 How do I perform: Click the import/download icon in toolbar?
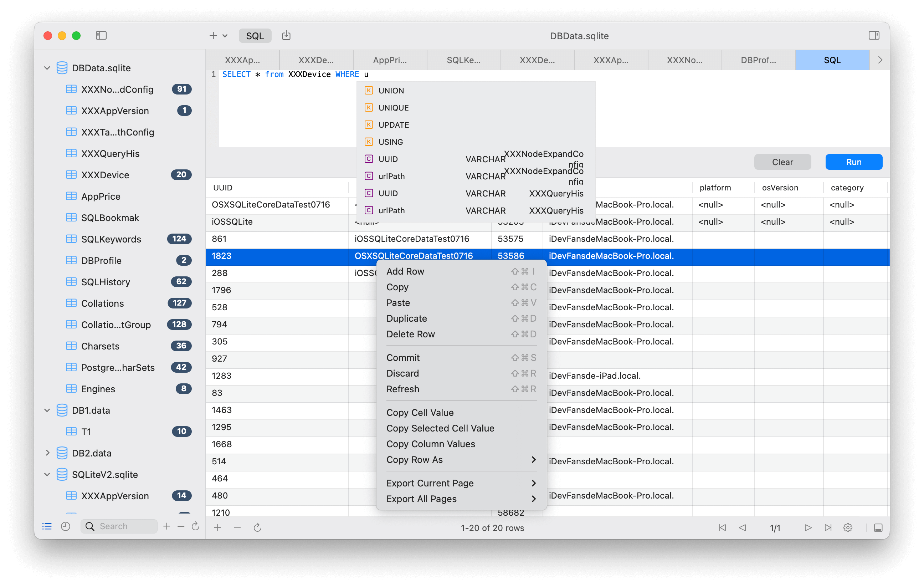pos(286,36)
